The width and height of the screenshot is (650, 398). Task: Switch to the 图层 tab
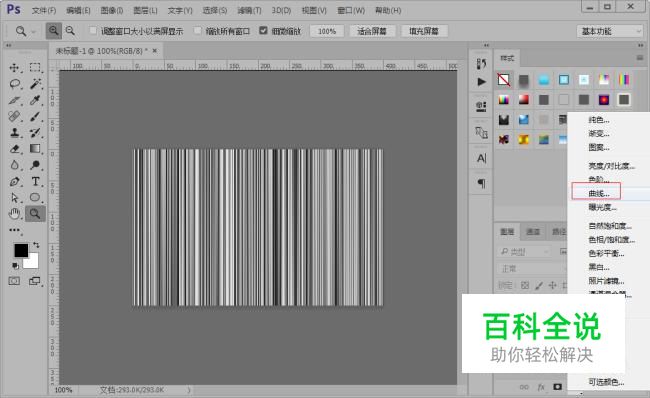coord(507,231)
